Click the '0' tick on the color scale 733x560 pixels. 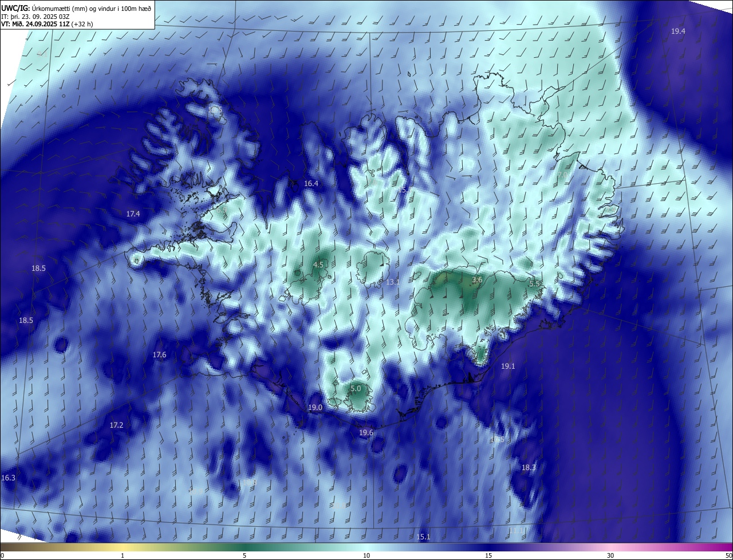click(x=2, y=555)
